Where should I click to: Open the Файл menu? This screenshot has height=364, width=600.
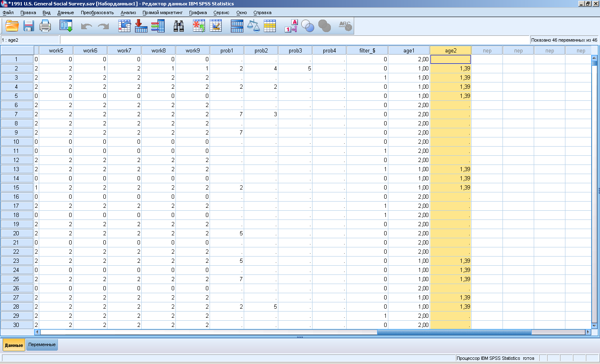(x=8, y=12)
